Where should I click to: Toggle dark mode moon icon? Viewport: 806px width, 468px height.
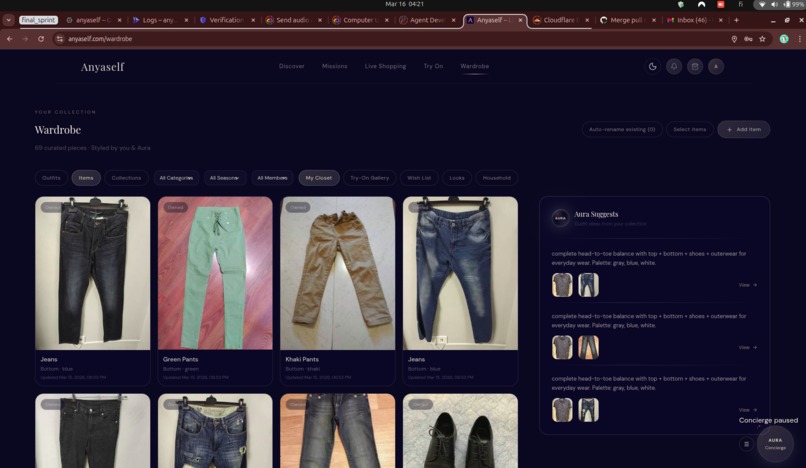652,66
